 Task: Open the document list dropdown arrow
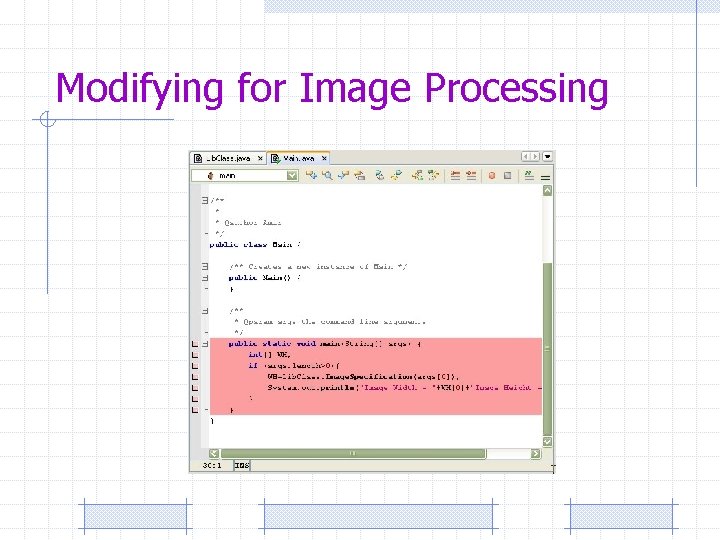pyautogui.click(x=547, y=157)
